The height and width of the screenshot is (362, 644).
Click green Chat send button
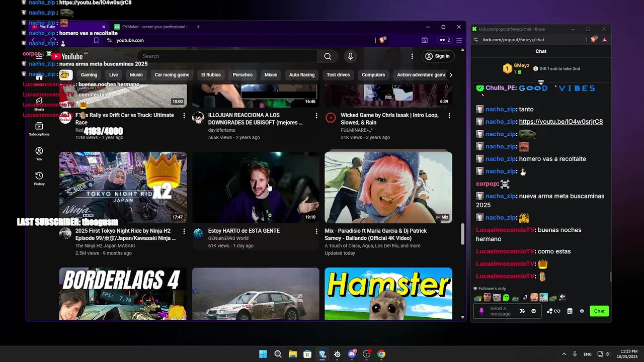[x=599, y=311]
